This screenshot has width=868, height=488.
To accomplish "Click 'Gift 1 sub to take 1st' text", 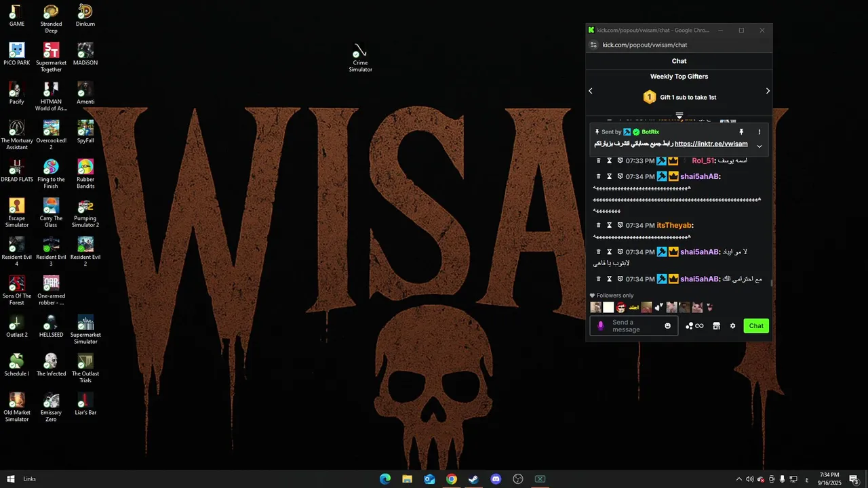I will tap(688, 98).
